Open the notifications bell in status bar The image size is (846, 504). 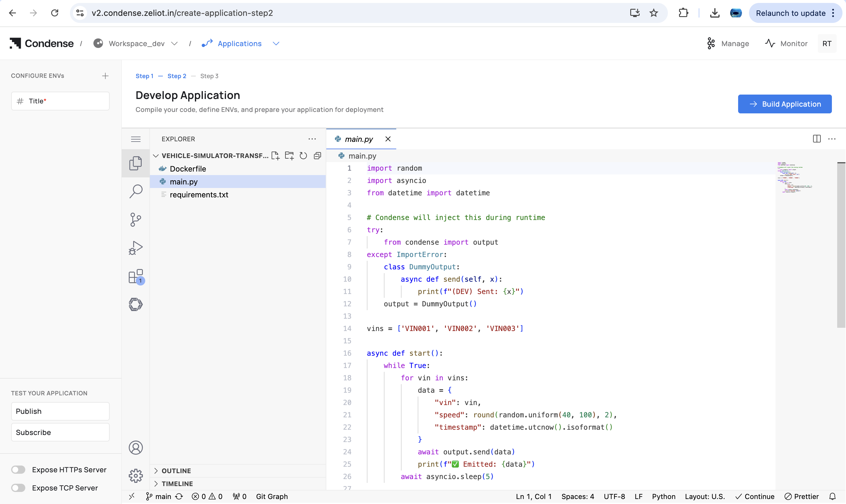click(832, 497)
